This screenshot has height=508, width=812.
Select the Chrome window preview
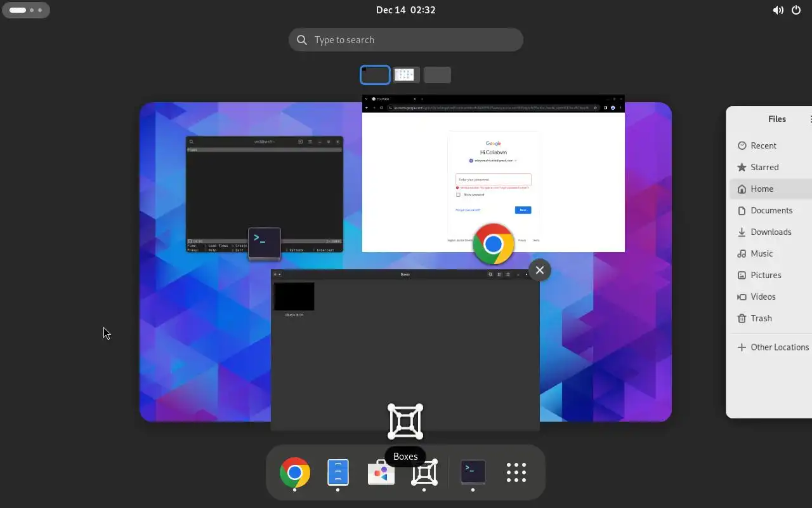493,173
